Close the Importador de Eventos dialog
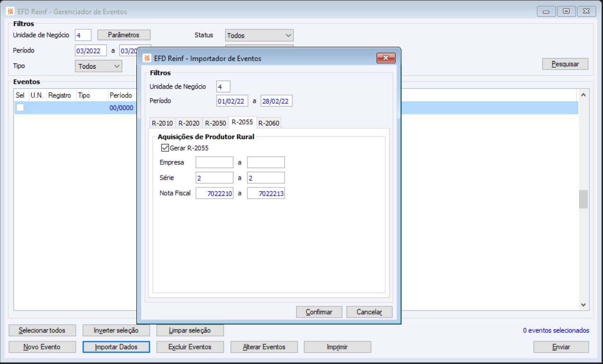This screenshot has width=603, height=364. tap(386, 58)
